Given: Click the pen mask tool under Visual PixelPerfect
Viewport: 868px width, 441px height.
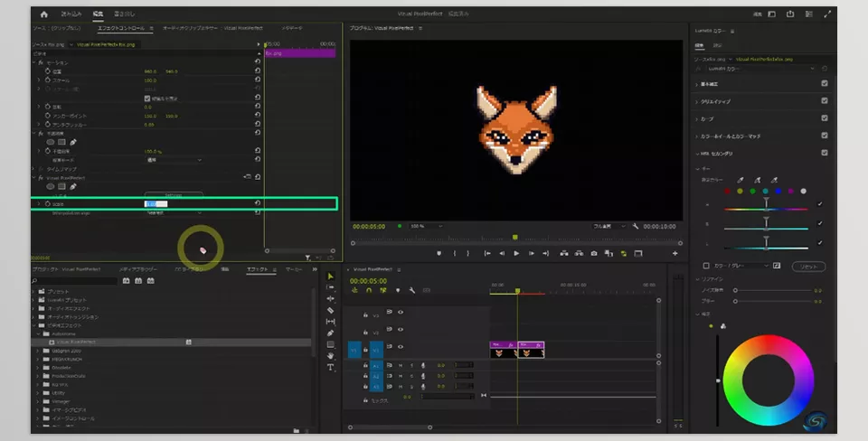Looking at the screenshot, I should tap(73, 186).
